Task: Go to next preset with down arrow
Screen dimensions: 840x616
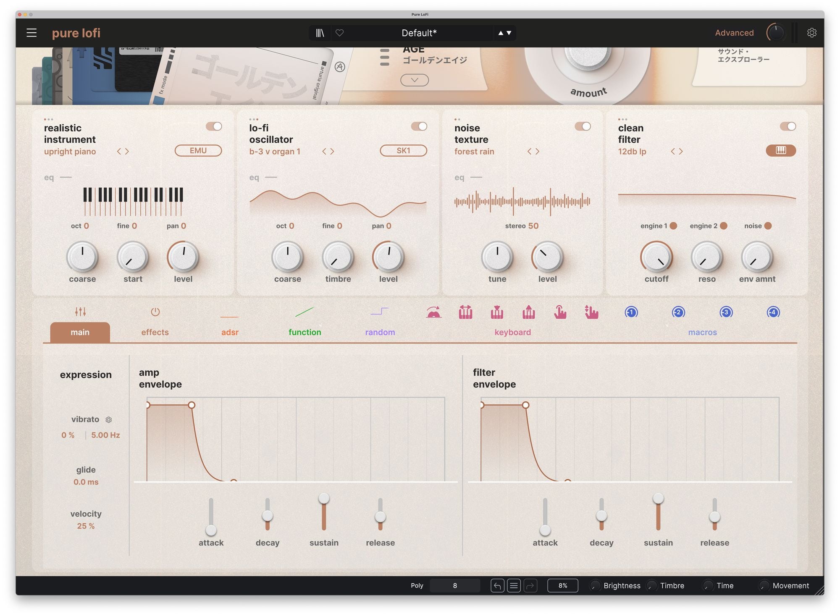Action: 509,33
